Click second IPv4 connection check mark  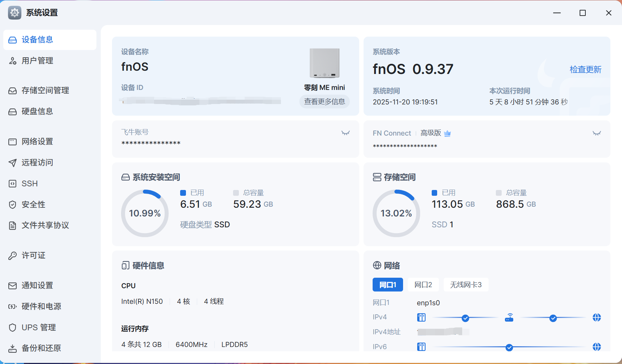point(553,318)
